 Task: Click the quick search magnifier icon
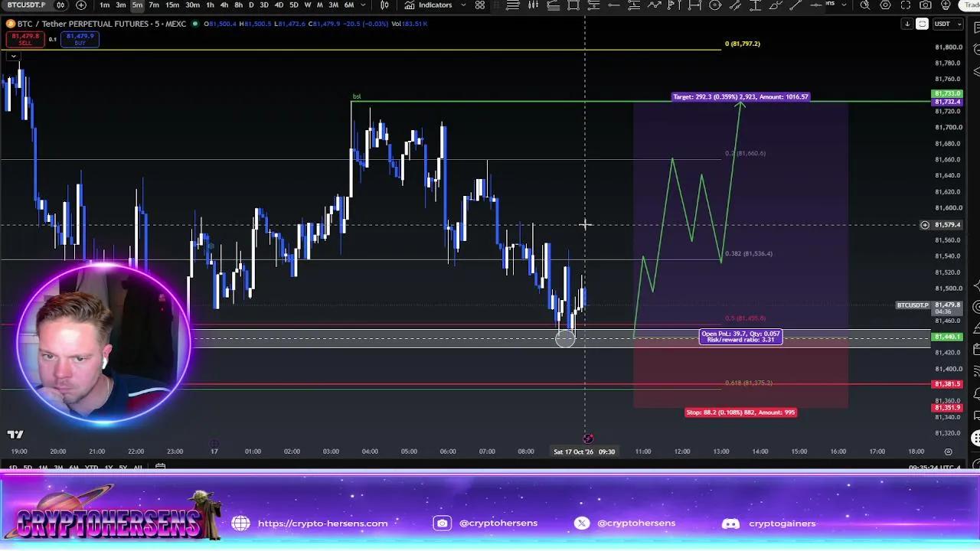tap(865, 5)
